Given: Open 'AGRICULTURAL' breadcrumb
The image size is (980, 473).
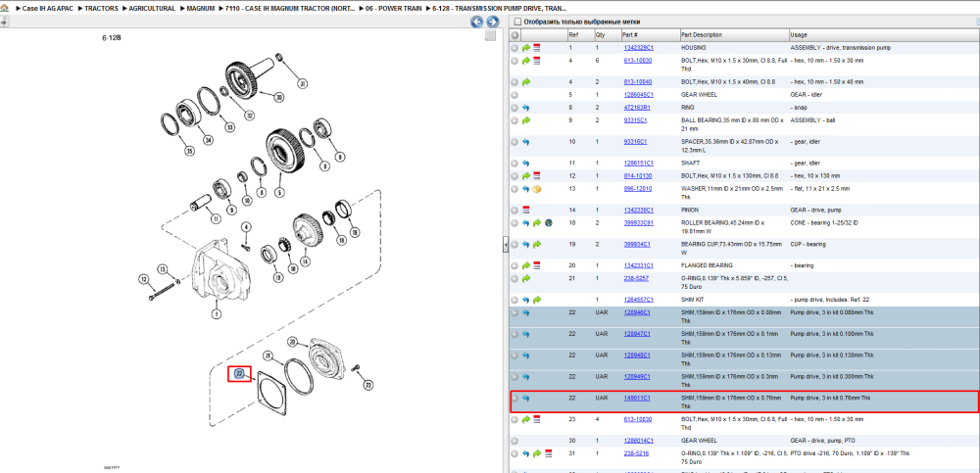Looking at the screenshot, I should tap(152, 9).
